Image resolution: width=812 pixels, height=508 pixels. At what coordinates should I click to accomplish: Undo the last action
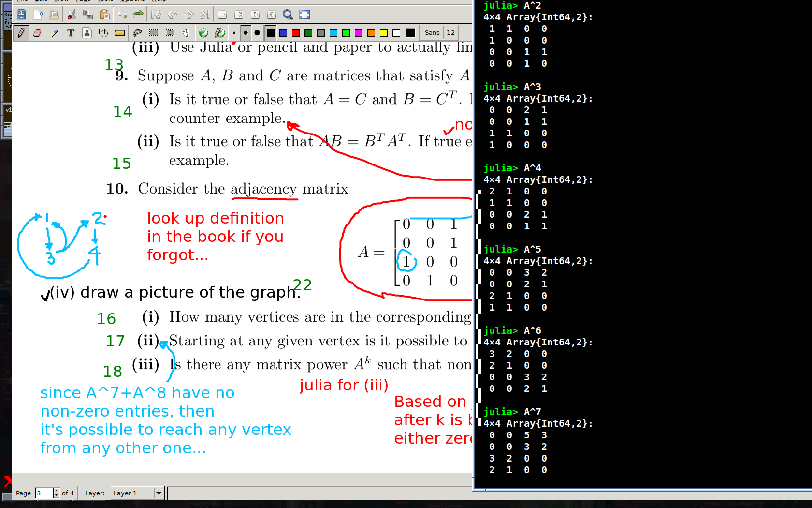click(121, 15)
